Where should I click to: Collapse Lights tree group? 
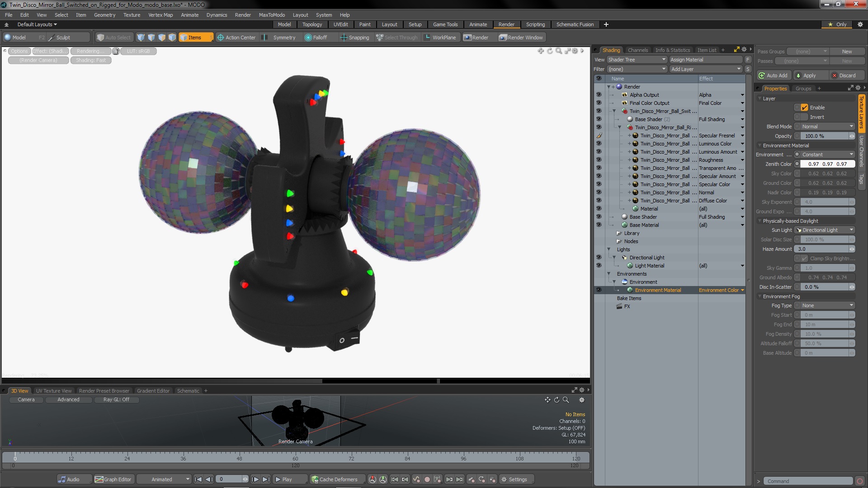[x=609, y=249]
